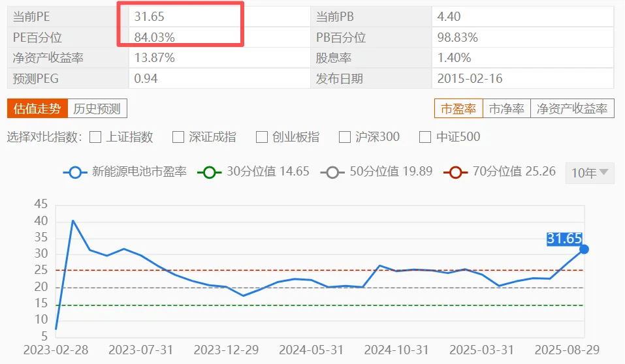The image size is (625, 364).
Task: Show the 净资产收益率 chart metric
Action: (x=572, y=108)
